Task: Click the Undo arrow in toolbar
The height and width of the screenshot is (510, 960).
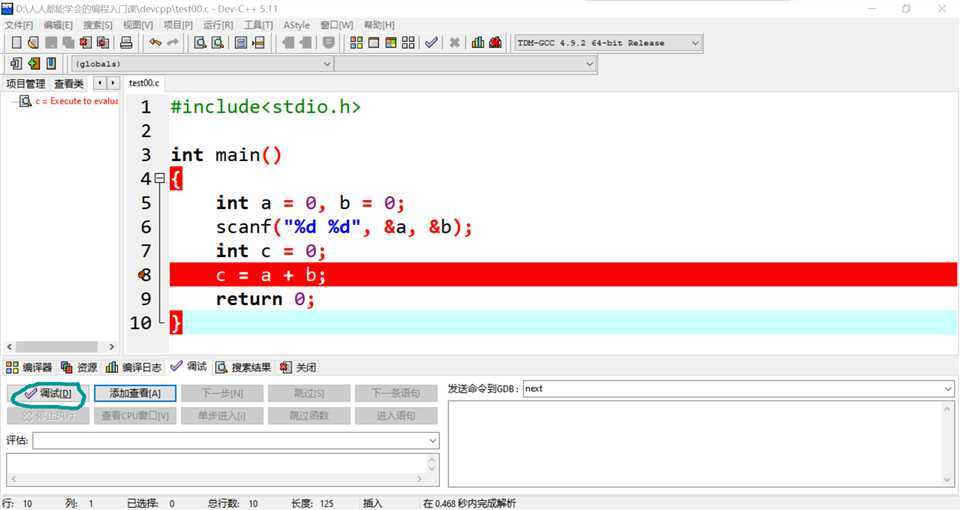Action: click(x=155, y=43)
